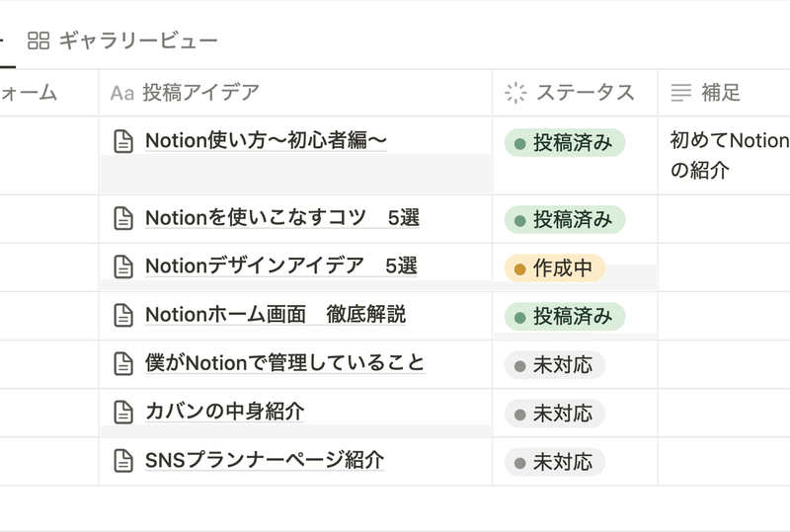Click the ステータス column spinner icon
790x532 pixels.
click(515, 93)
